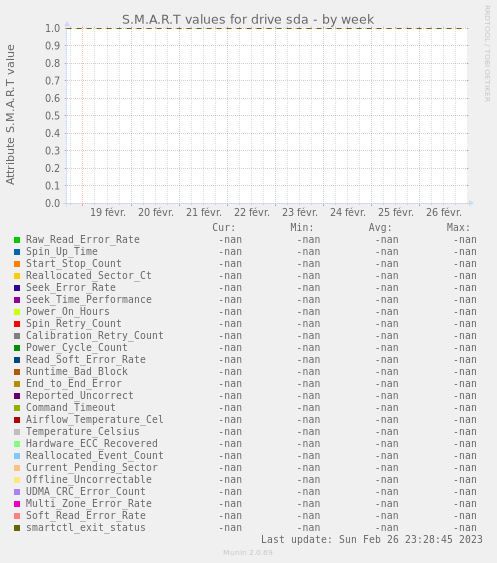497x563 pixels.
Task: Click the Last update timestamp text
Action: (x=372, y=539)
